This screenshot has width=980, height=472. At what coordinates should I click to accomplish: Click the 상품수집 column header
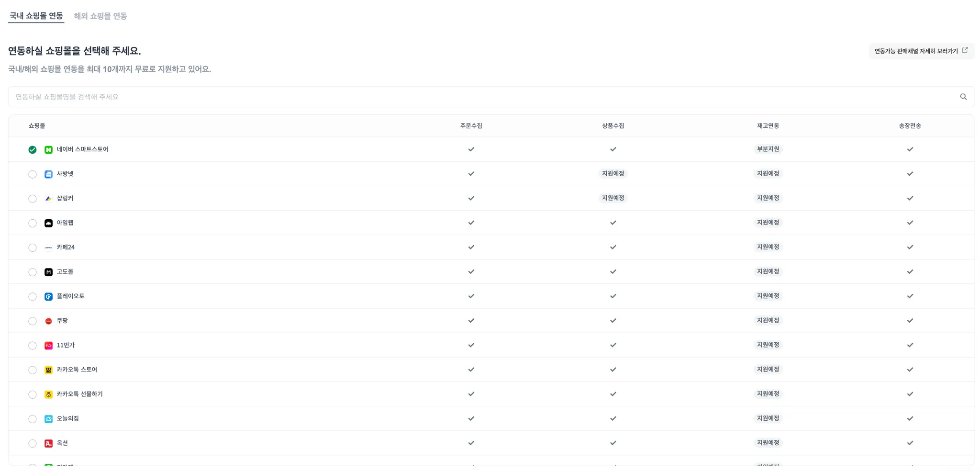pyautogui.click(x=613, y=126)
